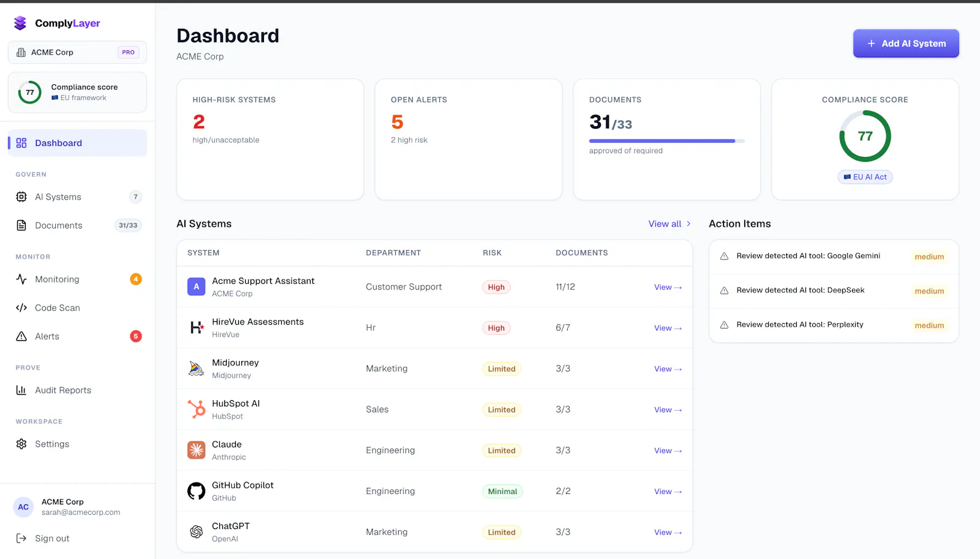Image resolution: width=980 pixels, height=559 pixels.
Task: Click 'Review detected AI tool: Google Gemini'
Action: [808, 256]
